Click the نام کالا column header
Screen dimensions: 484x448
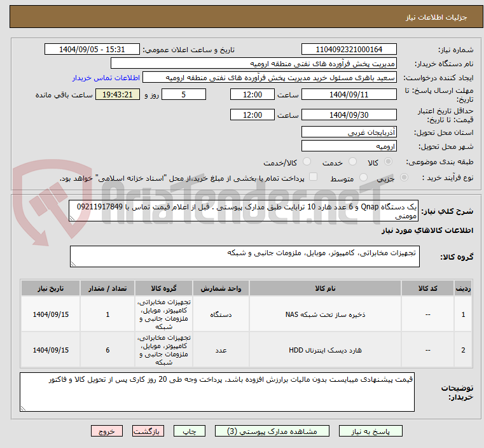click(325, 288)
